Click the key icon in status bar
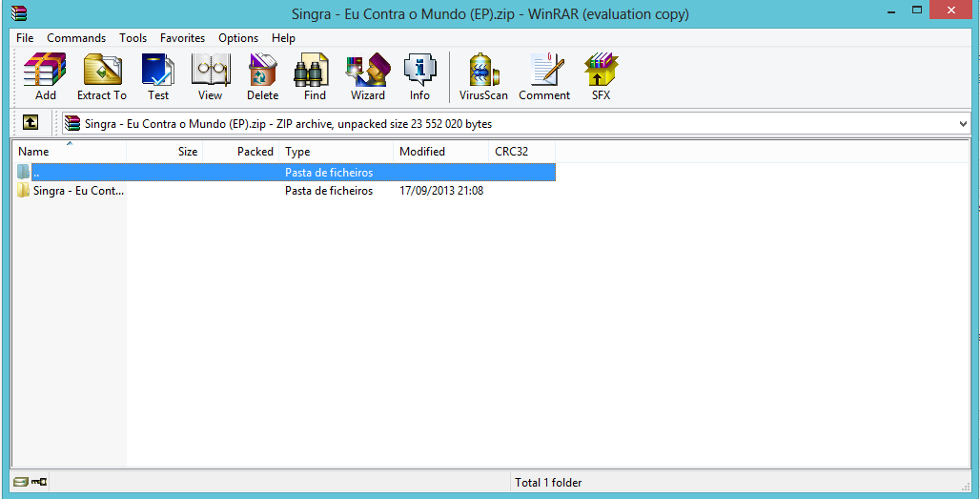980x499 pixels. tap(39, 482)
